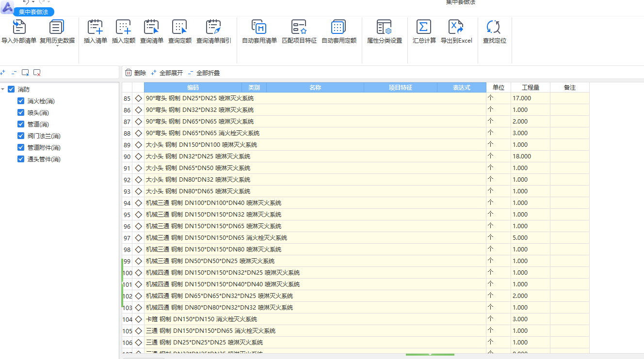This screenshot has height=359, width=644.
Task: Toggle the 消防 checkbox
Action: coord(11,89)
